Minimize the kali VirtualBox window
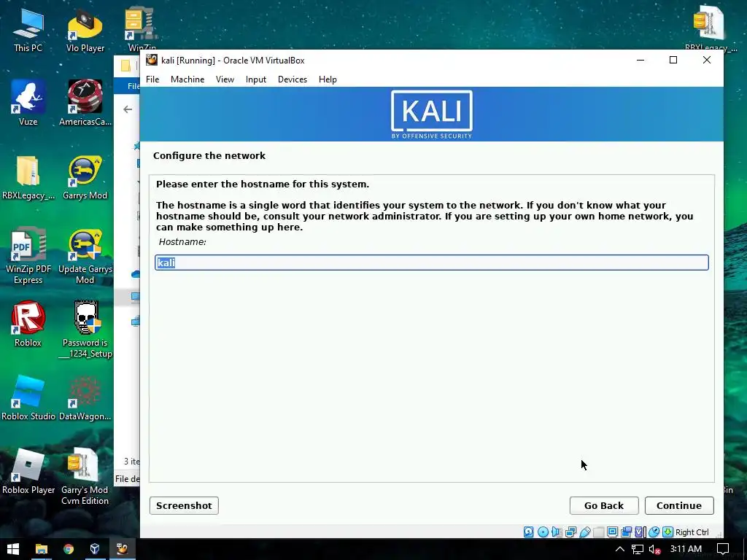Viewport: 747px width, 560px height. tap(640, 60)
